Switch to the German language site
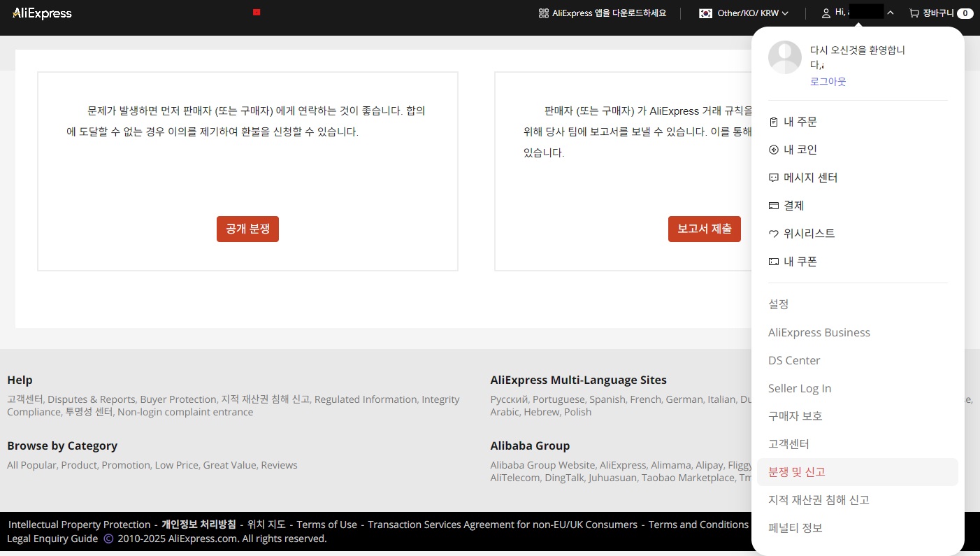Viewport: 980px width, 556px height. click(684, 399)
